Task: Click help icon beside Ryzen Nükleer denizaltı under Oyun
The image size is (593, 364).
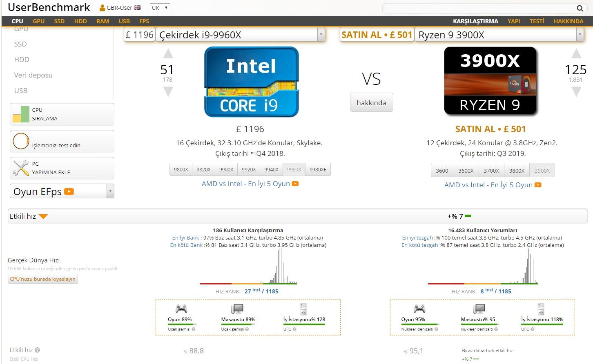Action: tap(437, 329)
